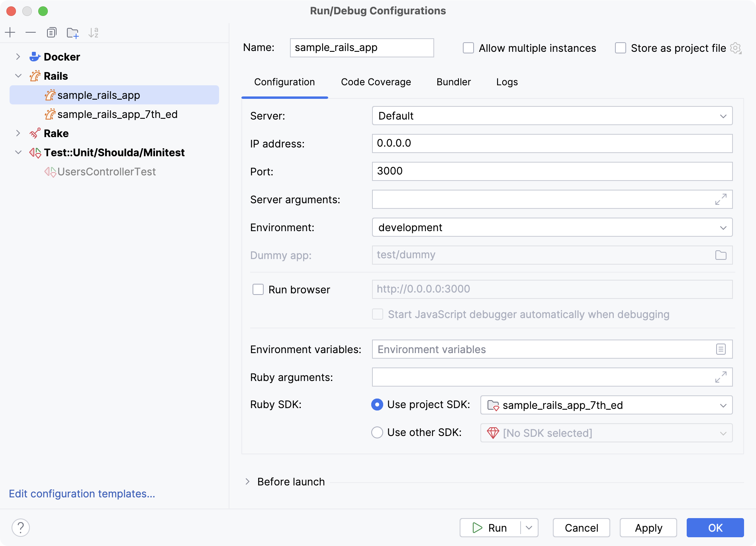This screenshot has height=546, width=756.
Task: Enable the Run browser option
Action: pyautogui.click(x=259, y=289)
